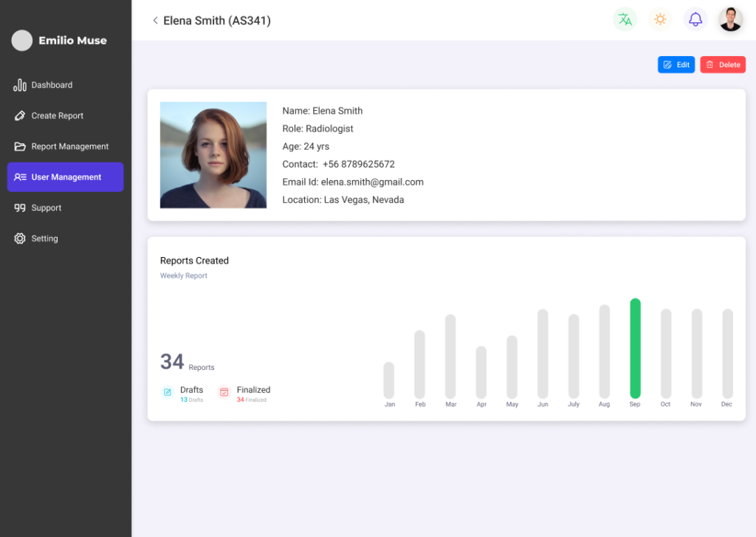Image resolution: width=756 pixels, height=537 pixels.
Task: Open the User Management menu item
Action: coord(66,177)
